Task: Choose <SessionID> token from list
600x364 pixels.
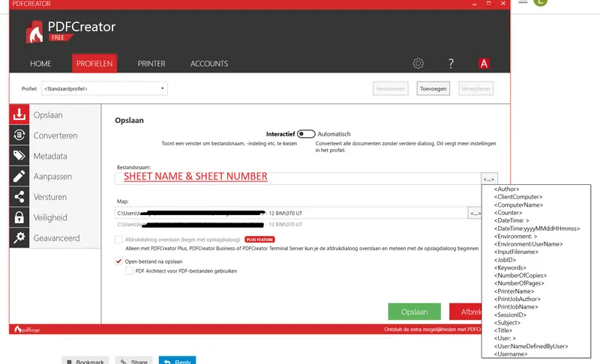Action: point(510,315)
